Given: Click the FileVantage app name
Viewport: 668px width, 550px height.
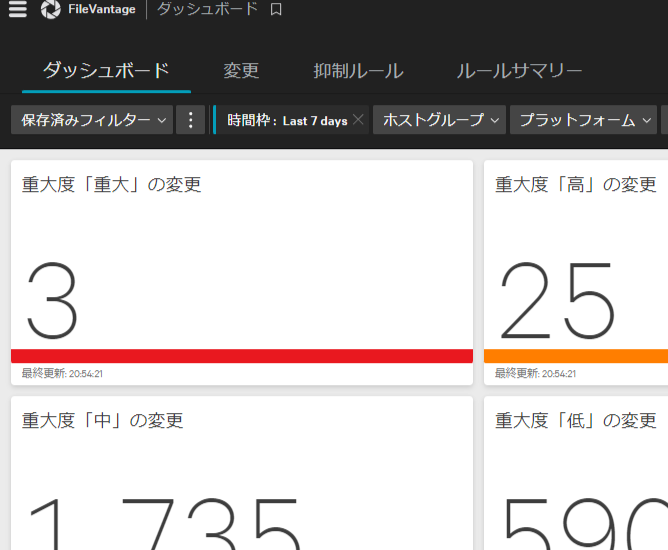Looking at the screenshot, I should point(102,9).
